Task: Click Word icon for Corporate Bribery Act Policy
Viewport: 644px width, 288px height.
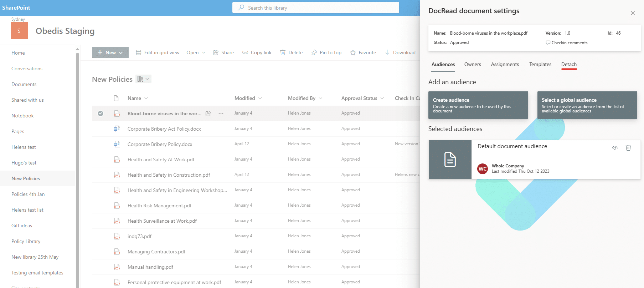Action: pos(117,129)
